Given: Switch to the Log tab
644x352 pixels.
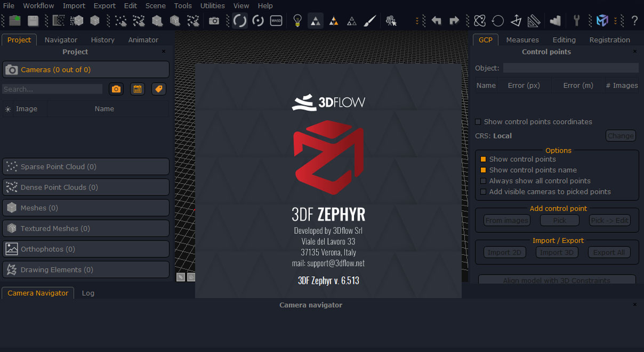Looking at the screenshot, I should [x=88, y=293].
